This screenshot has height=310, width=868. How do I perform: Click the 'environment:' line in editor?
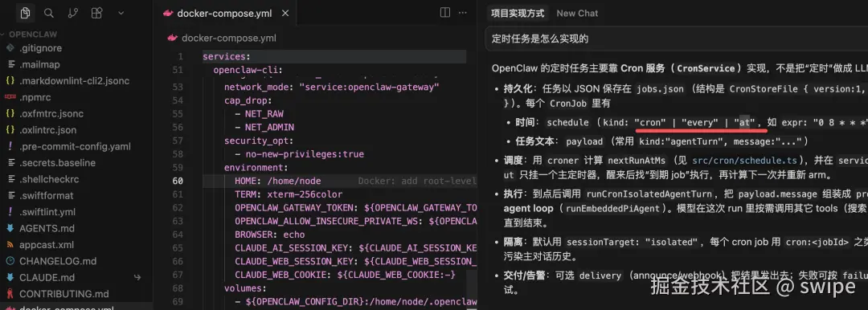pos(256,168)
